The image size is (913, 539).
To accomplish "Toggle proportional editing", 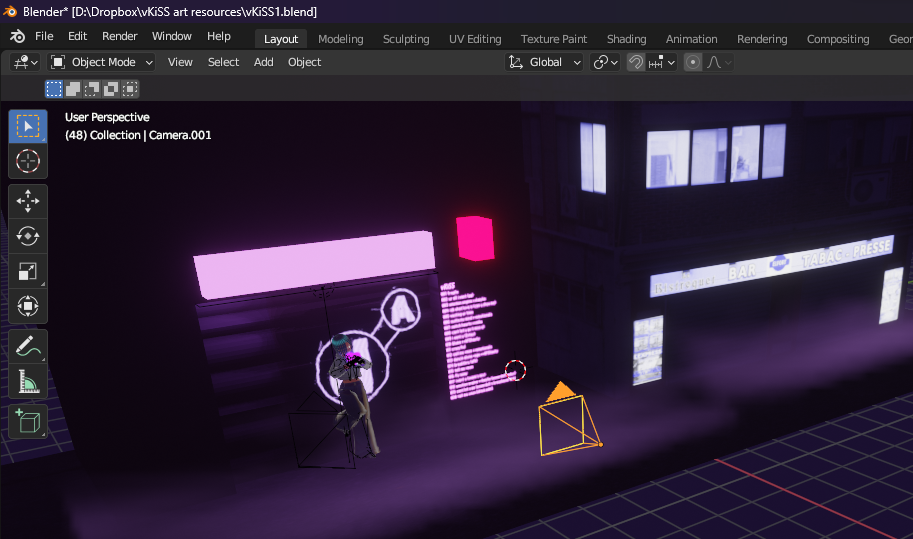I will [692, 62].
